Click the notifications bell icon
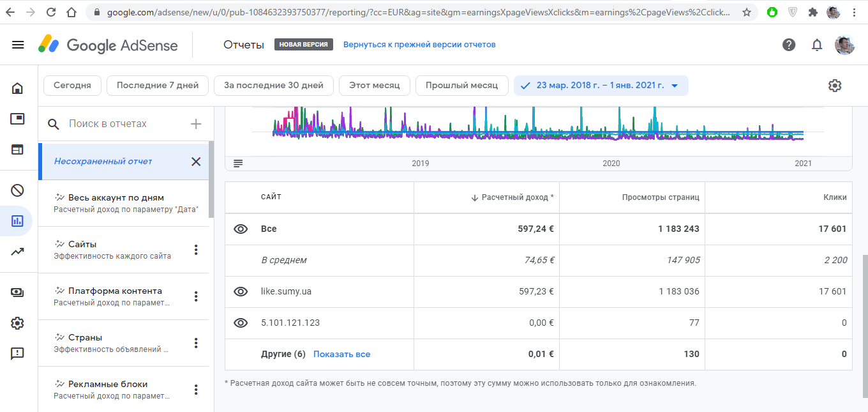 click(x=817, y=45)
